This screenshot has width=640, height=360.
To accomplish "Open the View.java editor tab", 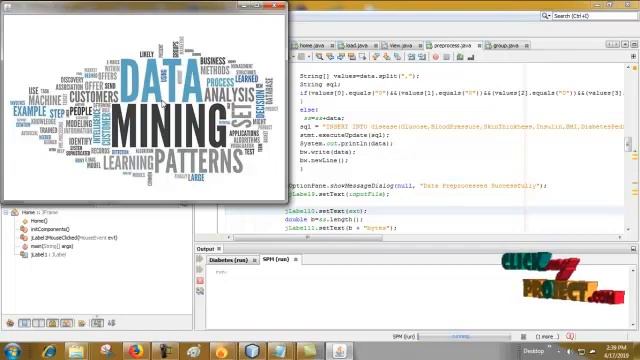I will tap(400, 46).
